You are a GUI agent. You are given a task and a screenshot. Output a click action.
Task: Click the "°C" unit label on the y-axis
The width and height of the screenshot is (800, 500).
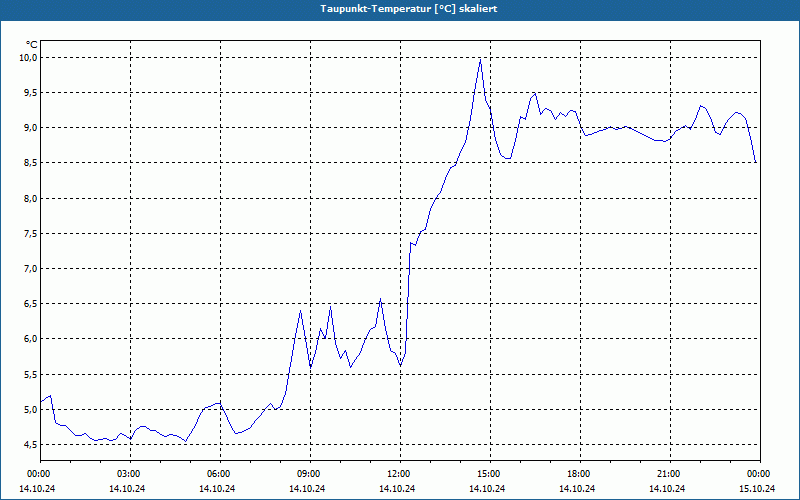click(x=32, y=45)
